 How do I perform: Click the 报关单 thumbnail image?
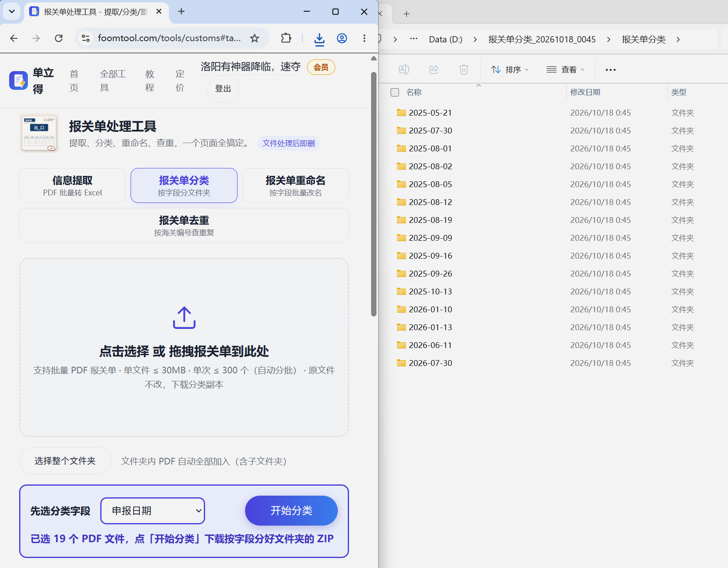(x=39, y=133)
